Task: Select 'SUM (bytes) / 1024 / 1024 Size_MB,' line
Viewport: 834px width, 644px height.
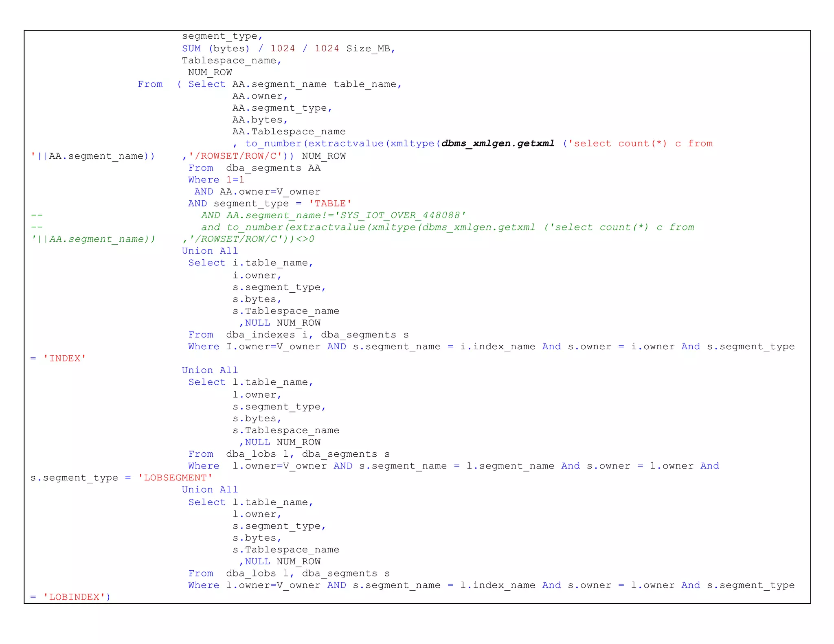Action: tap(289, 49)
